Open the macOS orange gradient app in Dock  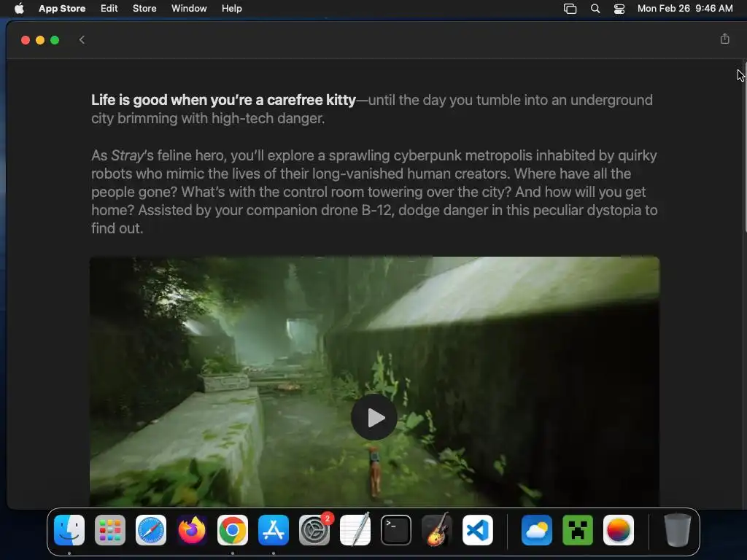pos(619,530)
